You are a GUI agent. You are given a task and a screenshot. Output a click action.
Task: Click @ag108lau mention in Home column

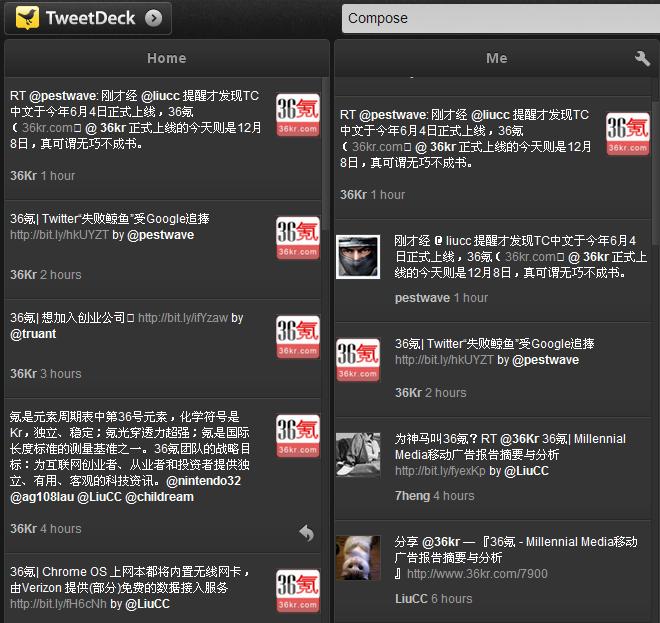tap(42, 497)
